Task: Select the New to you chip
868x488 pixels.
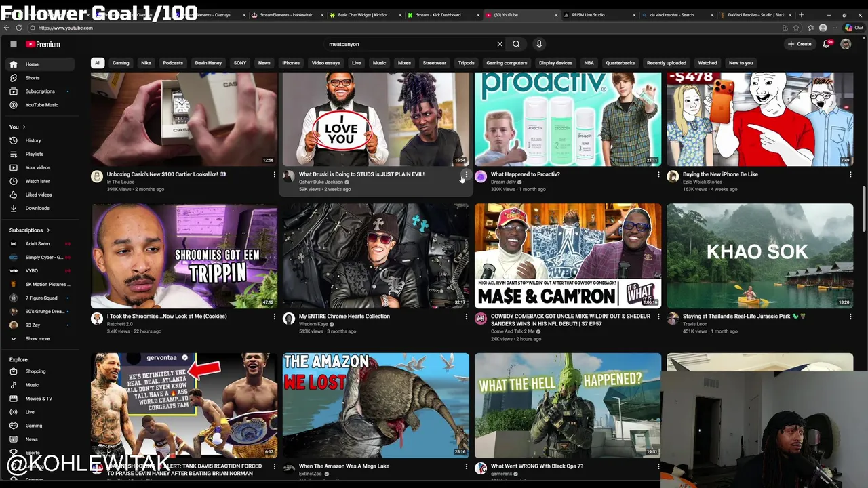Action: click(x=741, y=63)
